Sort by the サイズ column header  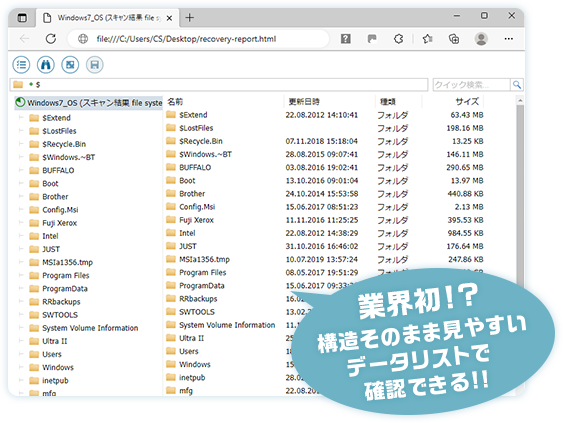467,102
